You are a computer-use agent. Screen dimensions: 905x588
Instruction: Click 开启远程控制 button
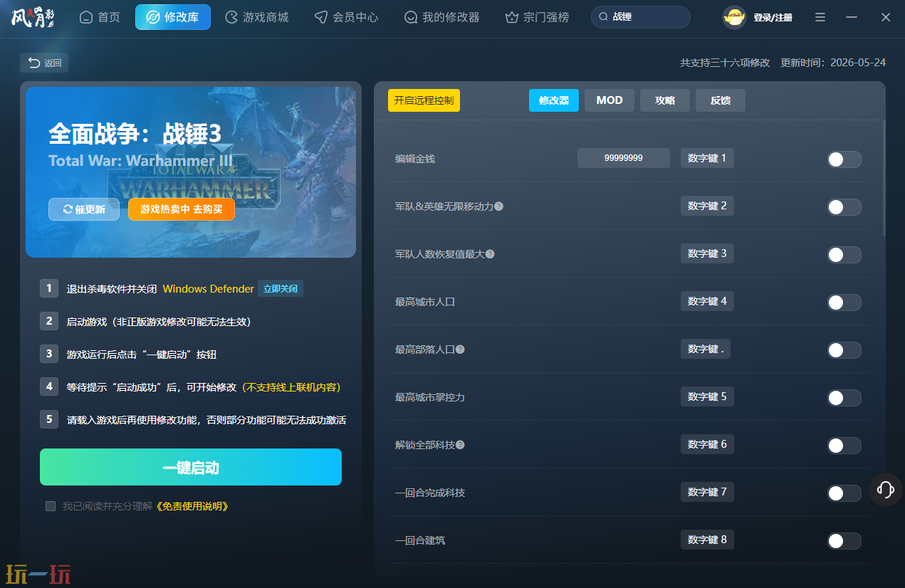424,100
